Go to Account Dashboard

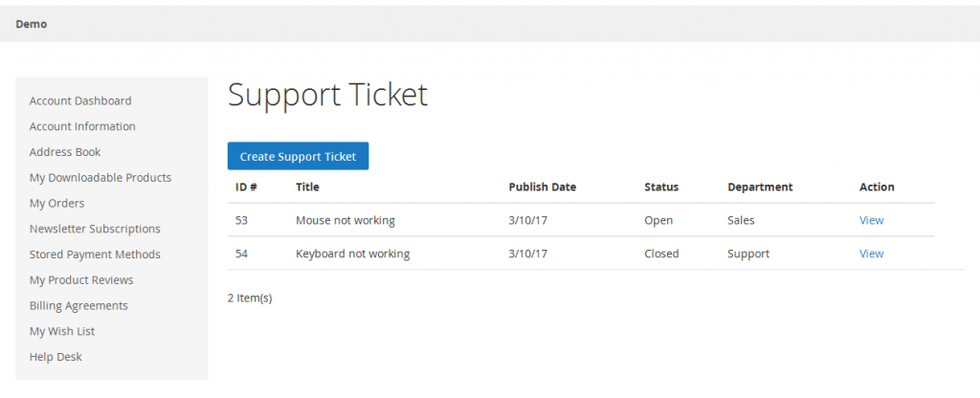click(80, 100)
